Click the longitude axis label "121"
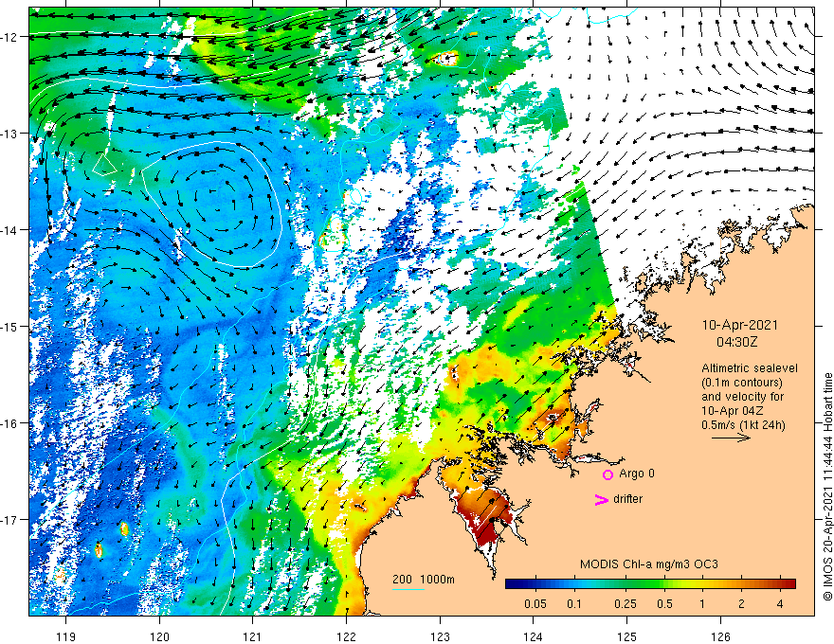This screenshot has width=834, height=644. click(253, 636)
